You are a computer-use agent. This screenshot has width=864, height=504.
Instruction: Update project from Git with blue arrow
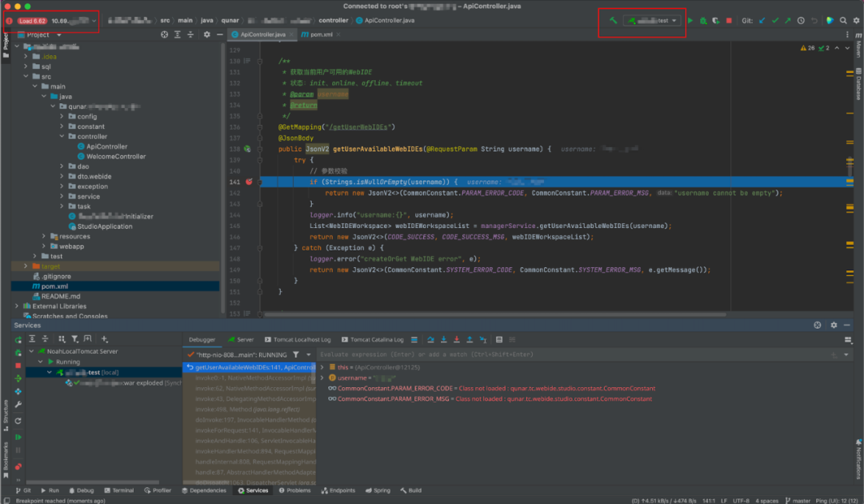tap(762, 20)
